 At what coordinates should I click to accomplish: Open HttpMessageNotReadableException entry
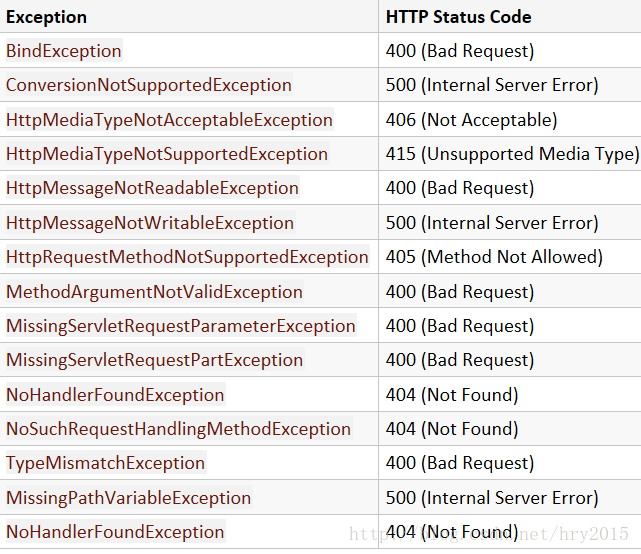pyautogui.click(x=152, y=188)
